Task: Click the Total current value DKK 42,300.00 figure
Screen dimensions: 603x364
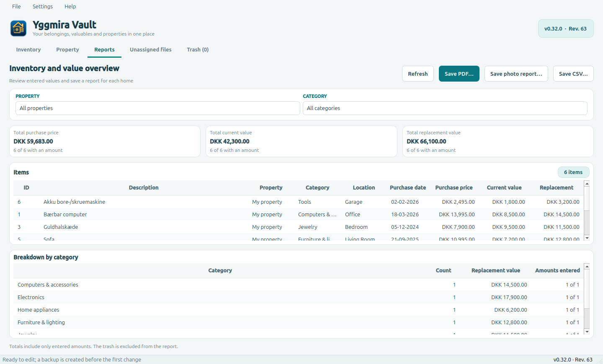Action: pos(229,141)
